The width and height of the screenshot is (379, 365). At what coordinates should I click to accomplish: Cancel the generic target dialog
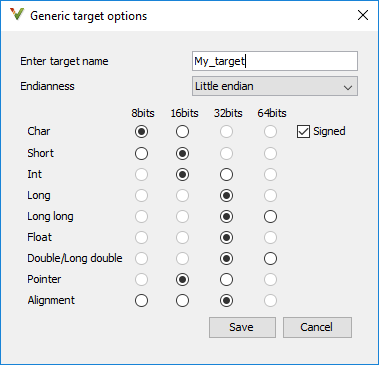[x=317, y=327]
